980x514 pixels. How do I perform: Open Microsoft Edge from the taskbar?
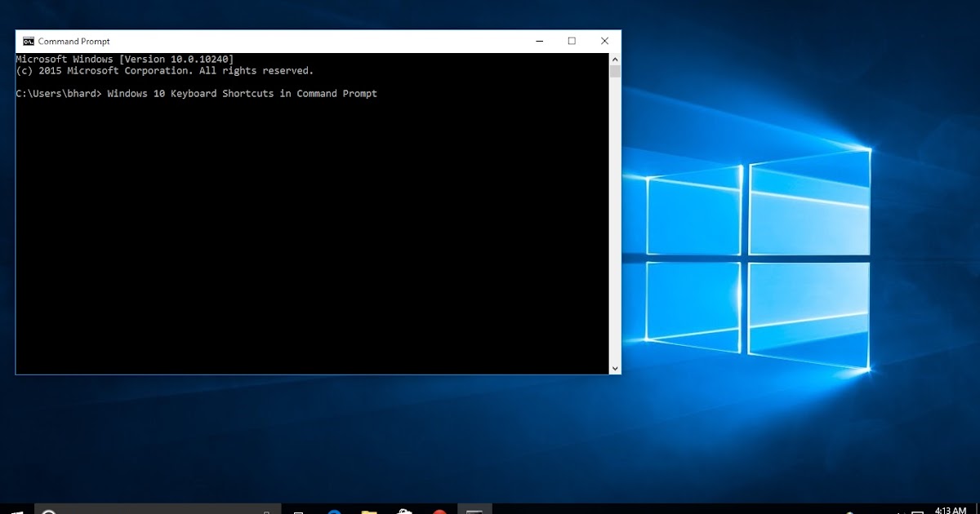335,510
